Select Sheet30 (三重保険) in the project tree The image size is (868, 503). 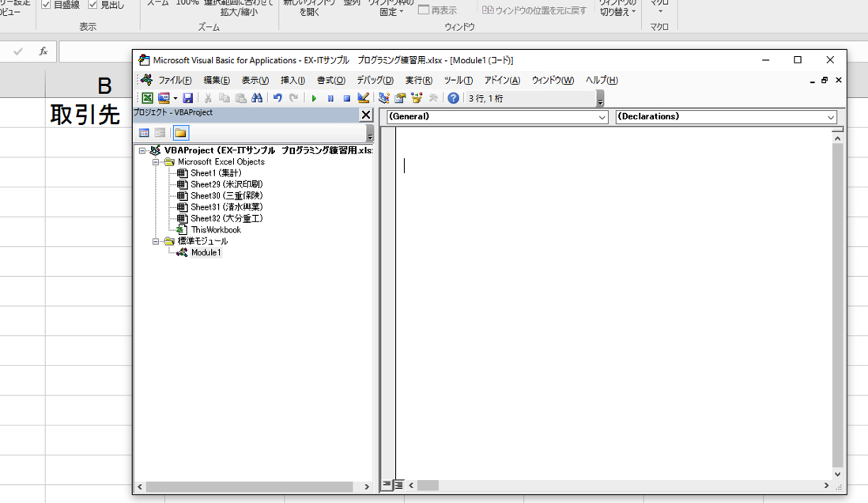pyautogui.click(x=226, y=196)
